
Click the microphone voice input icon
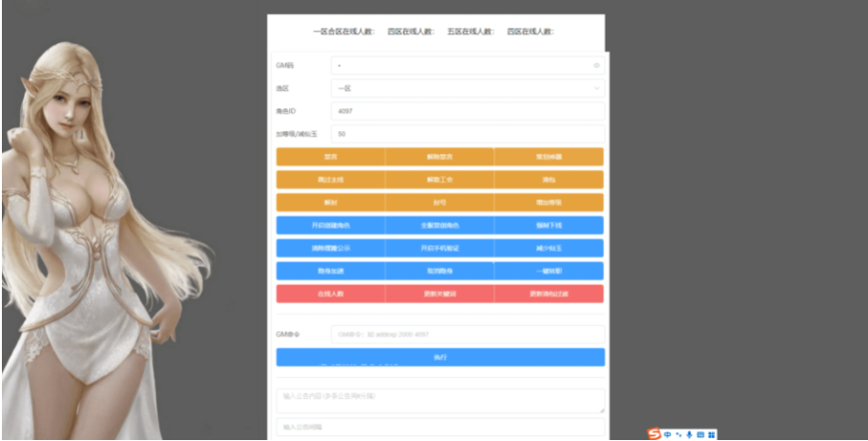pos(688,433)
